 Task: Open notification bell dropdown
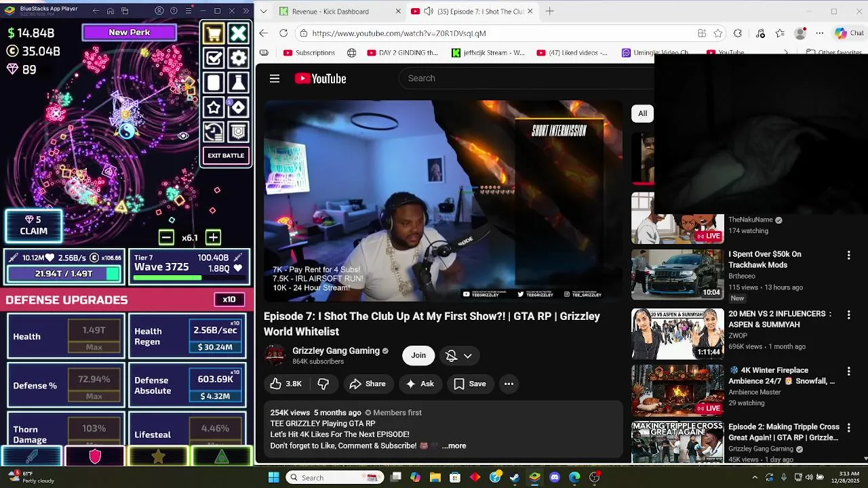coord(458,355)
